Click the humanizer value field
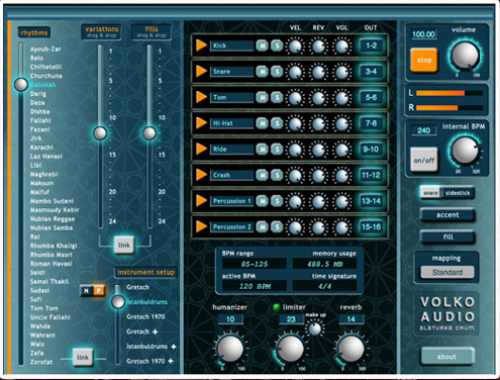500x380 pixels. coord(230,319)
